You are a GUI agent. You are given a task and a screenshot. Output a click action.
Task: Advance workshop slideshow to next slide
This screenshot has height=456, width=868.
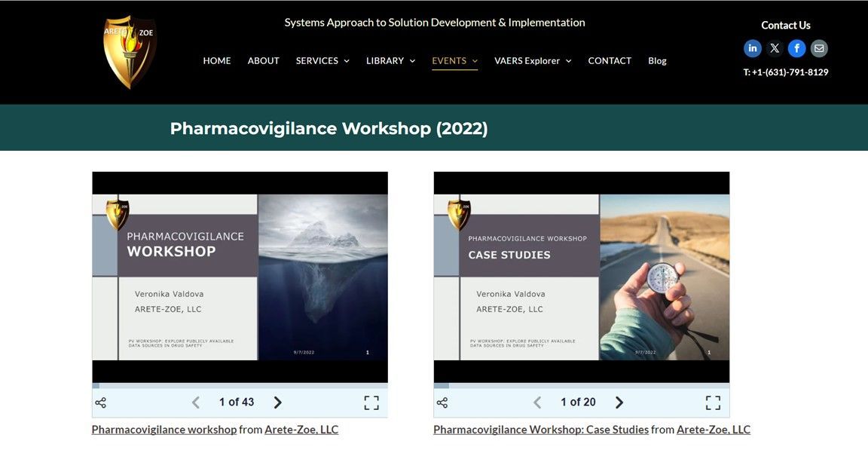click(277, 402)
